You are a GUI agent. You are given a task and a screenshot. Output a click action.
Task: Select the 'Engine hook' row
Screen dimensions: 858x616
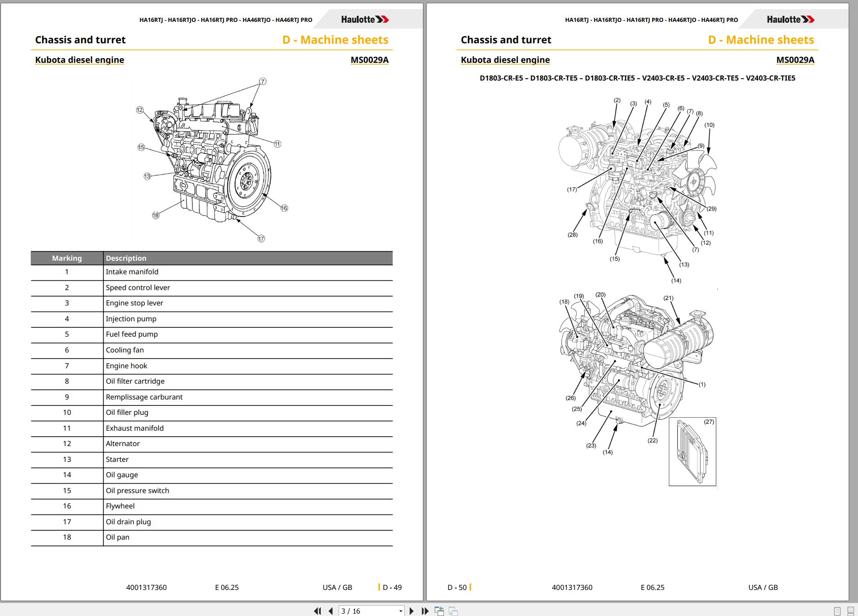coord(212,366)
